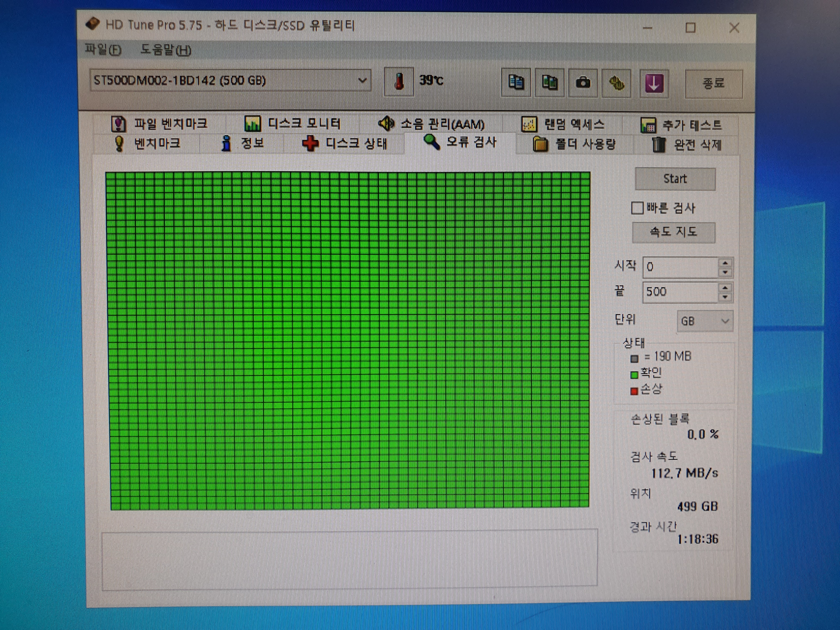Select the 정보 tab
840x630 pixels.
point(243,144)
